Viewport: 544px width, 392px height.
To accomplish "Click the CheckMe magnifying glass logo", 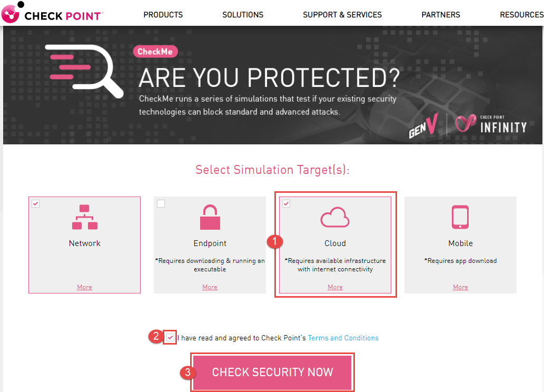I will [84, 71].
